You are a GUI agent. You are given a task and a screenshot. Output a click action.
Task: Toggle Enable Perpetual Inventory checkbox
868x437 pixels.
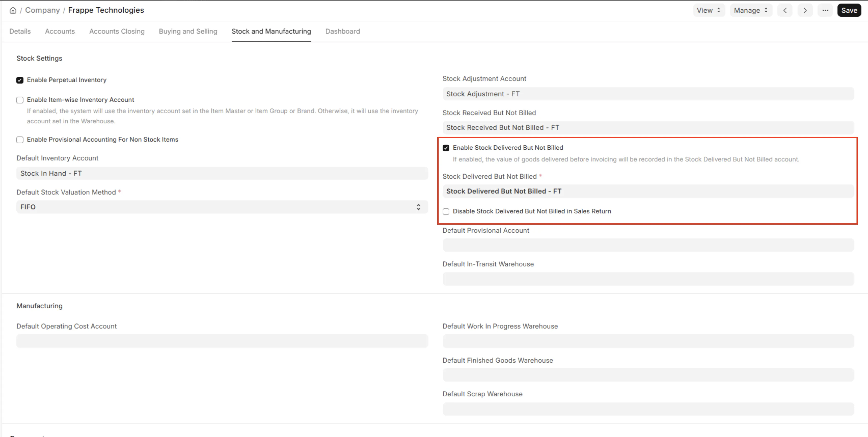[x=20, y=80]
